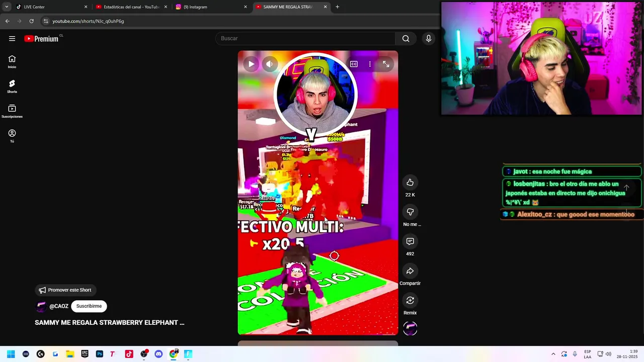
Task: Show hidden system tray icons
Action: click(x=553, y=354)
